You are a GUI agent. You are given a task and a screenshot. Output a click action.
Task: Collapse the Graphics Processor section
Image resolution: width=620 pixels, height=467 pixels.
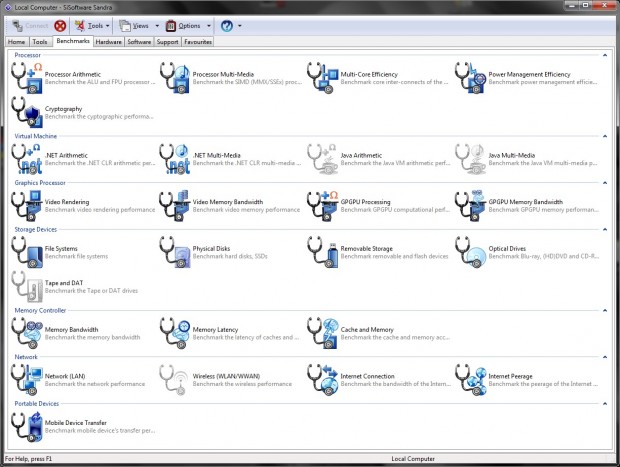click(605, 183)
